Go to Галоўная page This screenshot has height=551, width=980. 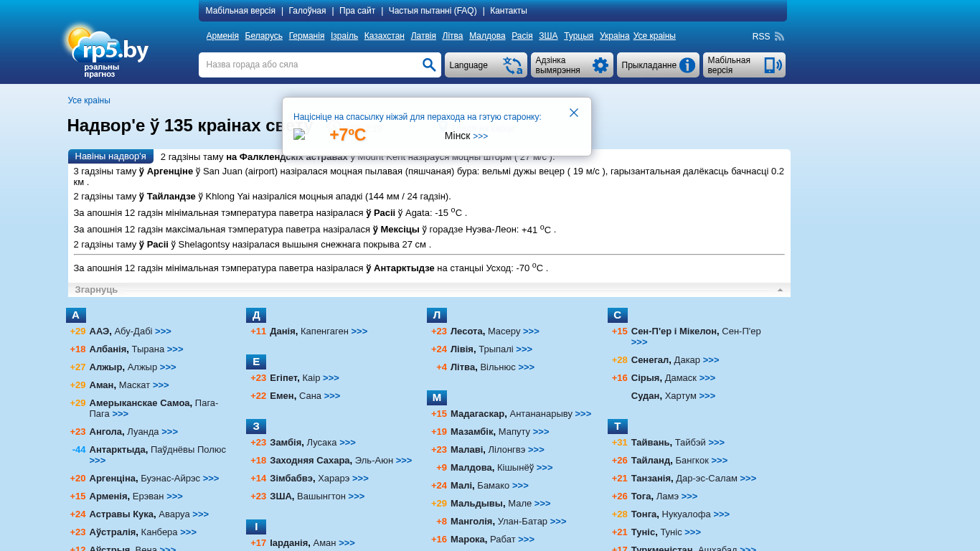pyautogui.click(x=307, y=11)
